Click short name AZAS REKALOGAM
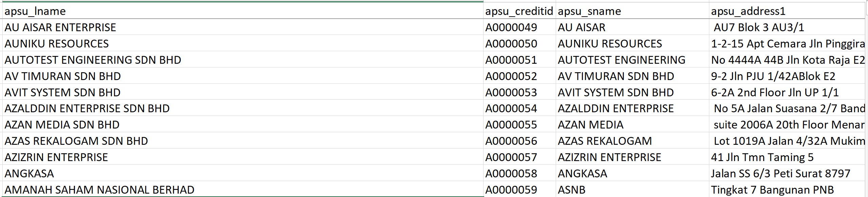 coord(632,141)
